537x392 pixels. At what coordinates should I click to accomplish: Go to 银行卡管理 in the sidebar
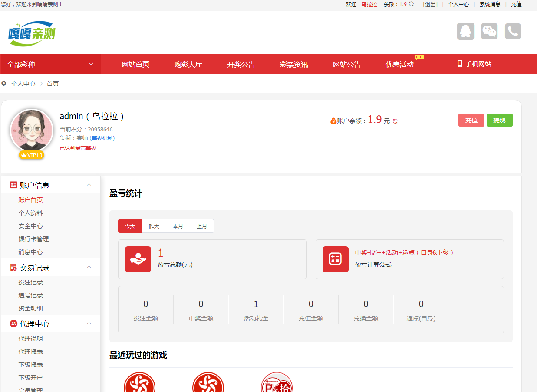coord(33,239)
